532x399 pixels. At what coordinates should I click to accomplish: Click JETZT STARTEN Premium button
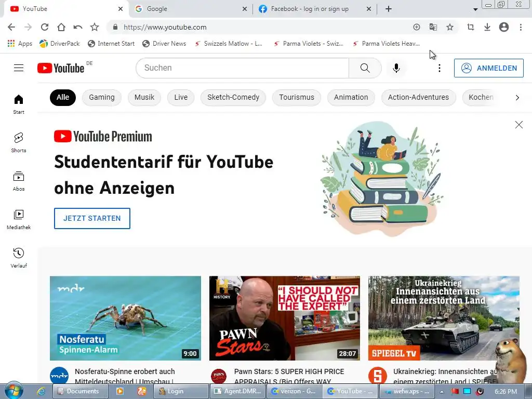click(92, 219)
